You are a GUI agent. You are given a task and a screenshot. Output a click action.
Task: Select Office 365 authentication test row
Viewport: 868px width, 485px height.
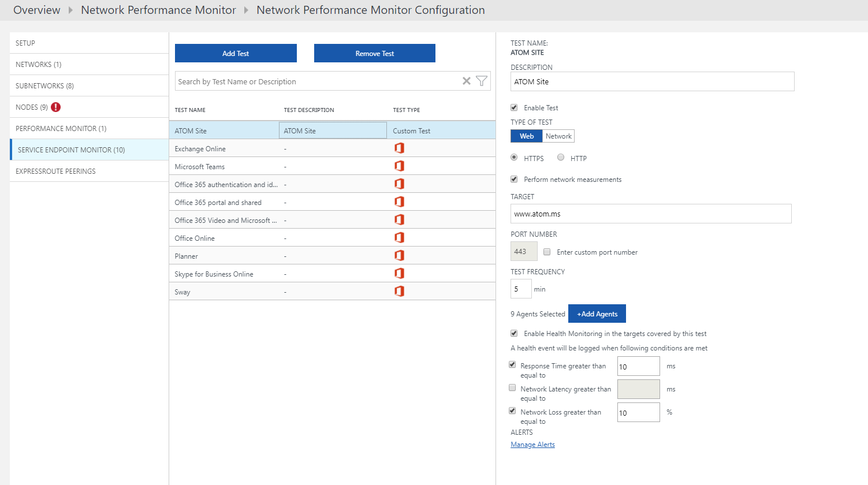click(332, 184)
